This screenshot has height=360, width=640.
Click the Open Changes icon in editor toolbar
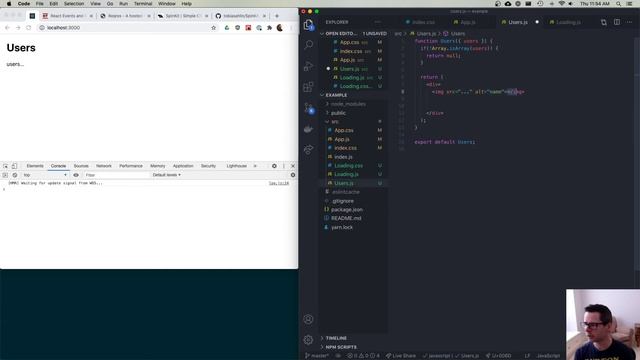click(603, 22)
